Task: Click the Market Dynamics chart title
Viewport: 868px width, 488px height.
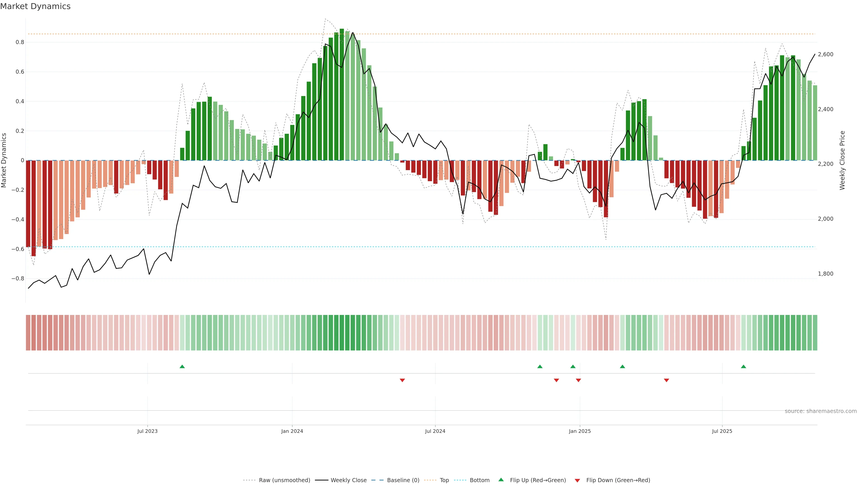Action: pos(35,6)
